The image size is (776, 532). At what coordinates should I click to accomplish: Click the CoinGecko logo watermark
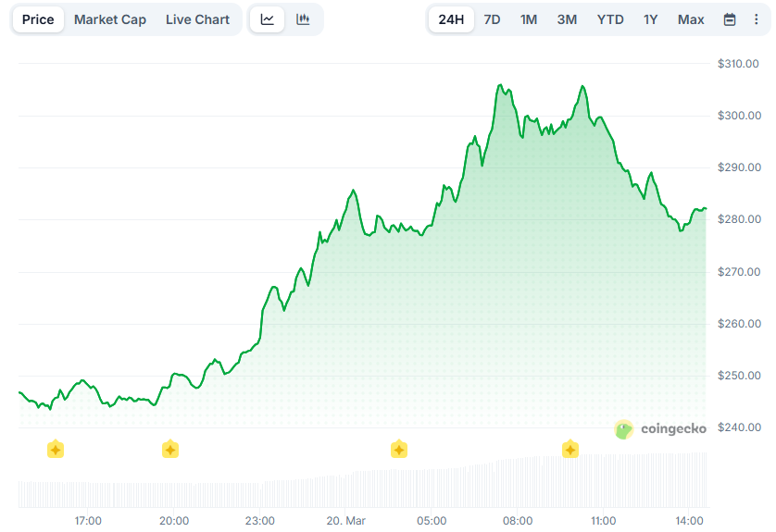(x=661, y=429)
